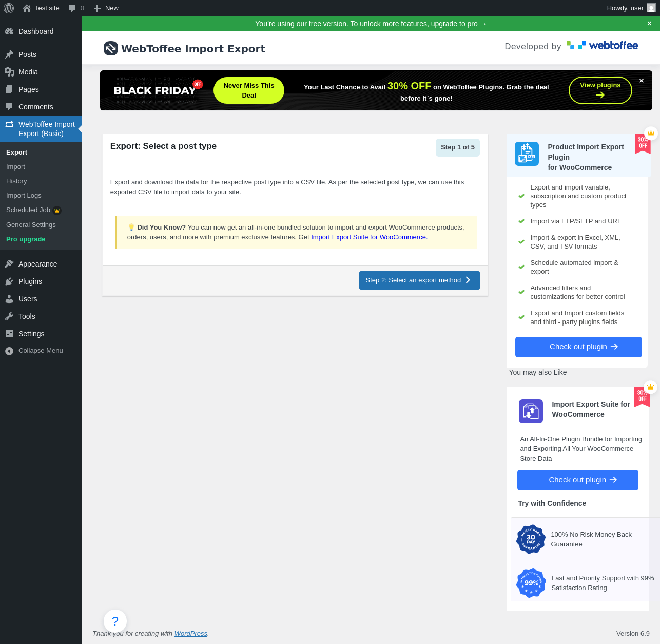Click the Media icon in sidebar
Screen dimensions: 660x644
9,72
